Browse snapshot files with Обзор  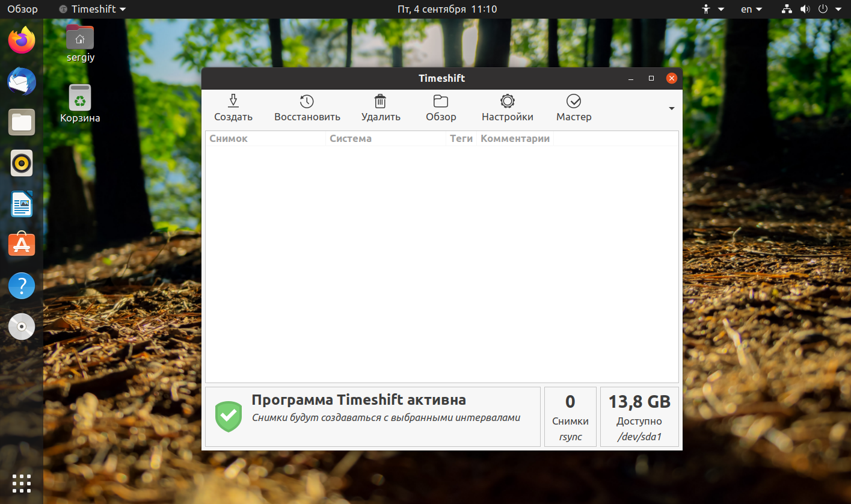tap(441, 108)
